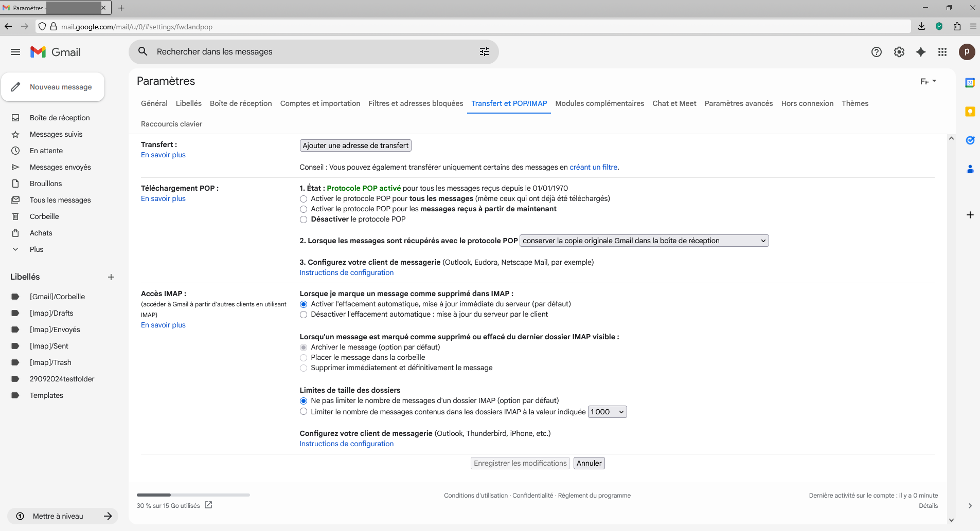Open the IMAP folder limit value dropdown
The image size is (980, 531).
607,412
